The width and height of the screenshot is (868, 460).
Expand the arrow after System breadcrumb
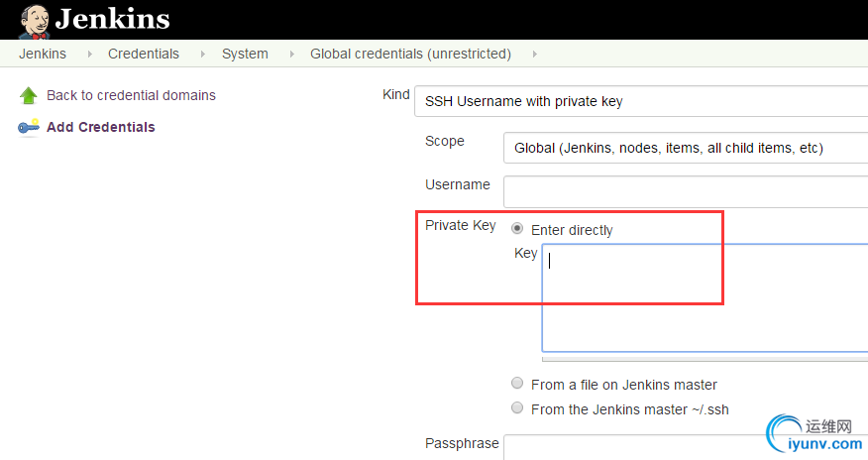[x=291, y=54]
